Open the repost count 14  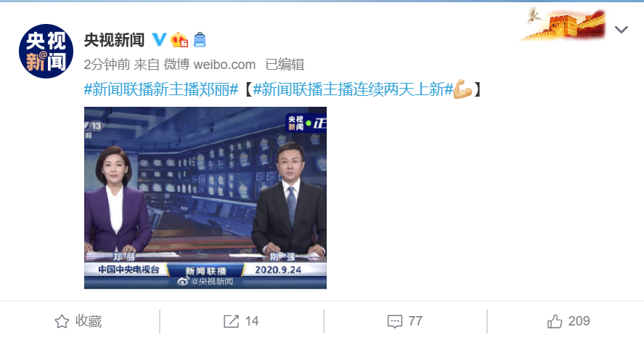click(252, 321)
